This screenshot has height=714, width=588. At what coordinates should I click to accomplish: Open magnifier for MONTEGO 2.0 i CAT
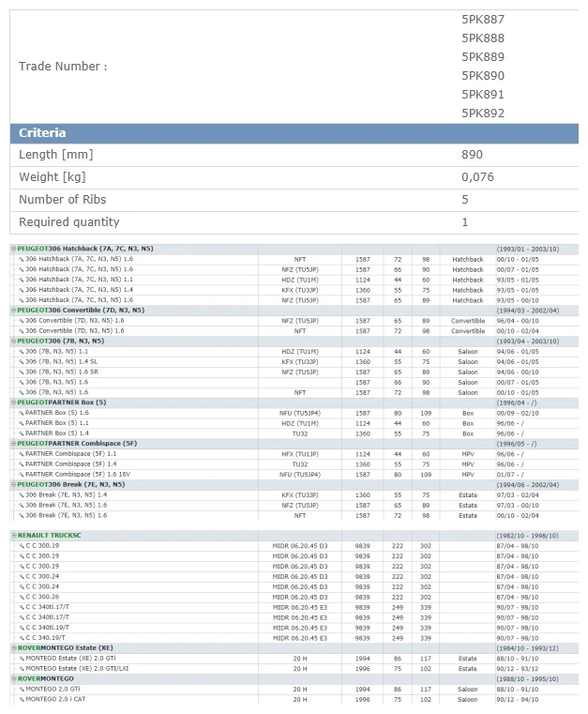(x=22, y=699)
